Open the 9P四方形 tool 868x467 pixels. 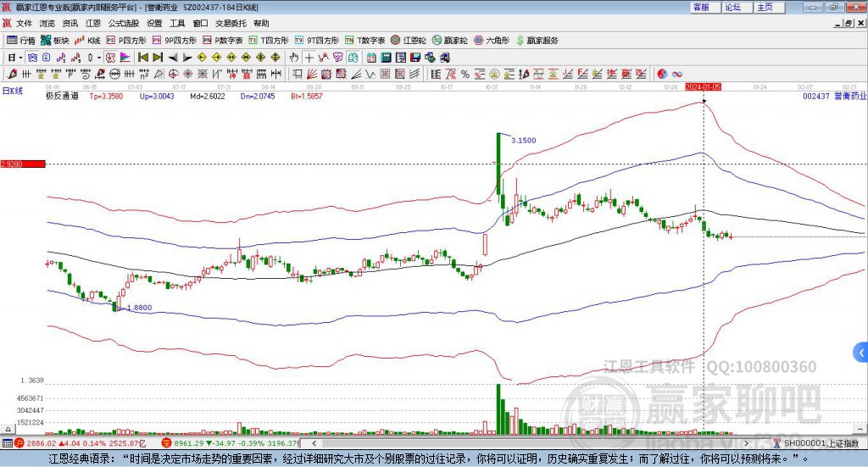pos(174,41)
